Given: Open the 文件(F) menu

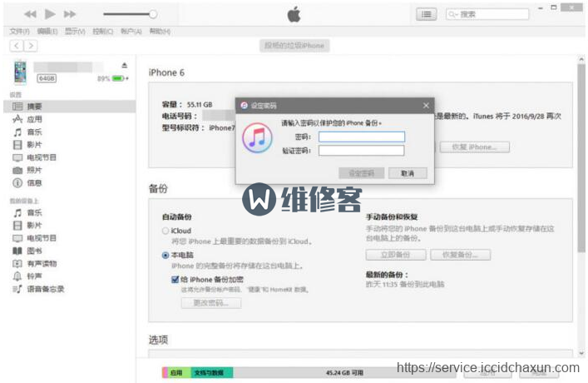Looking at the screenshot, I should pyautogui.click(x=19, y=31).
